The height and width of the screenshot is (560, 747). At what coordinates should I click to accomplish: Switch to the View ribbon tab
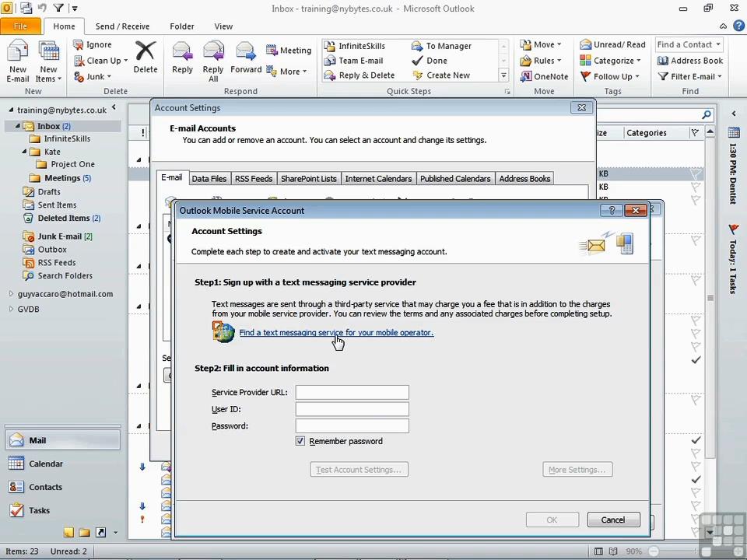tap(223, 26)
